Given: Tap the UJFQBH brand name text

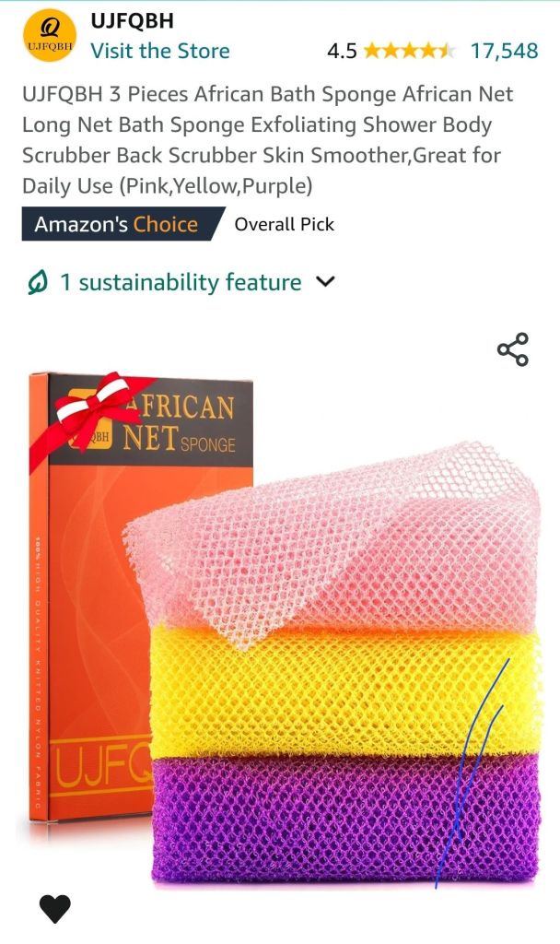Looking at the screenshot, I should [133, 20].
